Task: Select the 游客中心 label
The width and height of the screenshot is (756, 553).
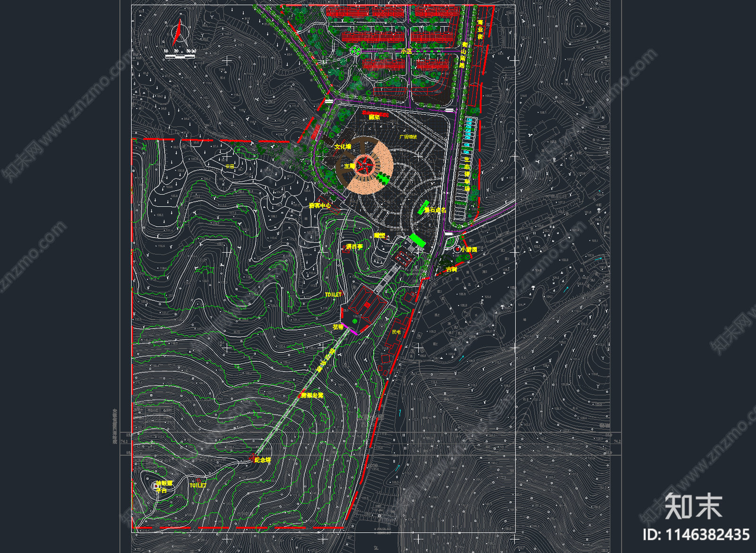Action: 320,205
